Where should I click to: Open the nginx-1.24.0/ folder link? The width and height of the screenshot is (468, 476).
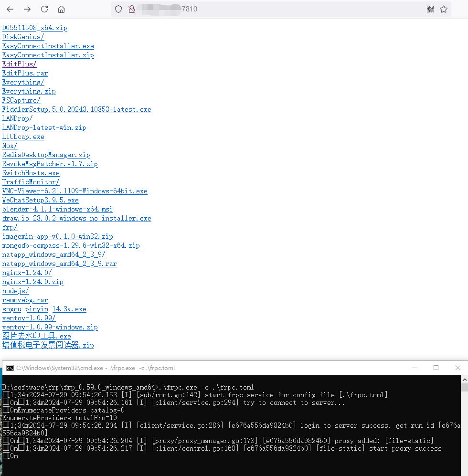[x=27, y=273]
